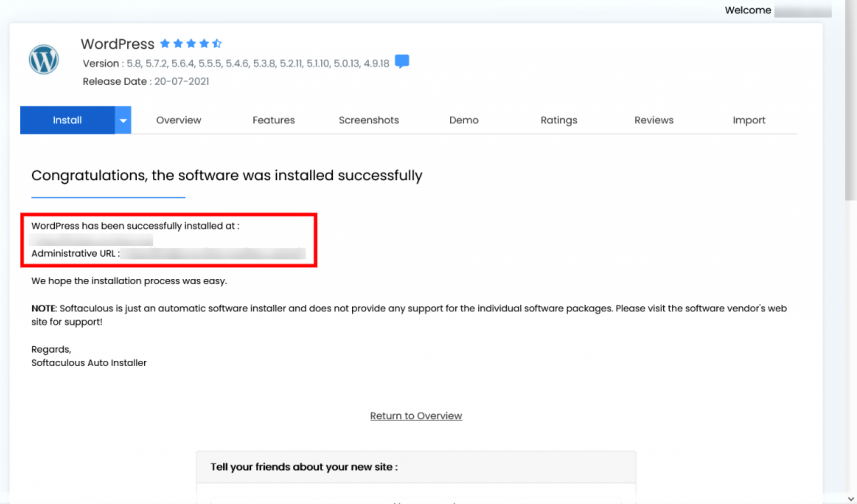Follow the Return to Overview link
857x504 pixels.
(416, 416)
